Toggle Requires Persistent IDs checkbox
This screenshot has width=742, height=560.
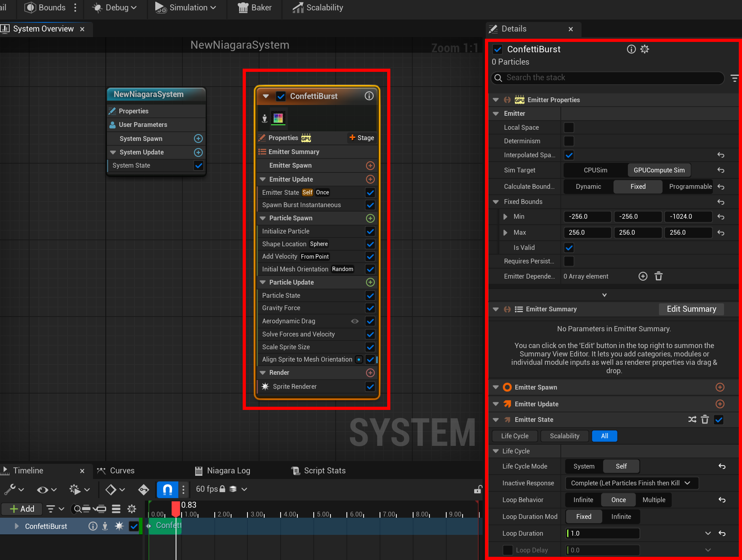tap(569, 261)
